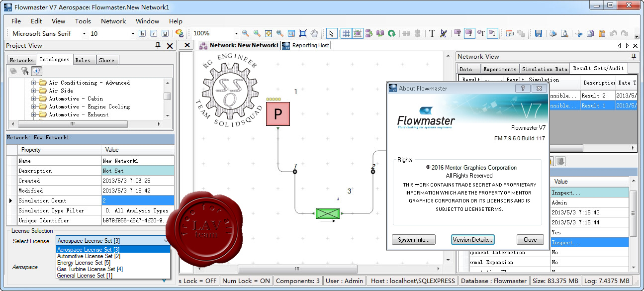Click the zoom to fit icon

point(269,33)
